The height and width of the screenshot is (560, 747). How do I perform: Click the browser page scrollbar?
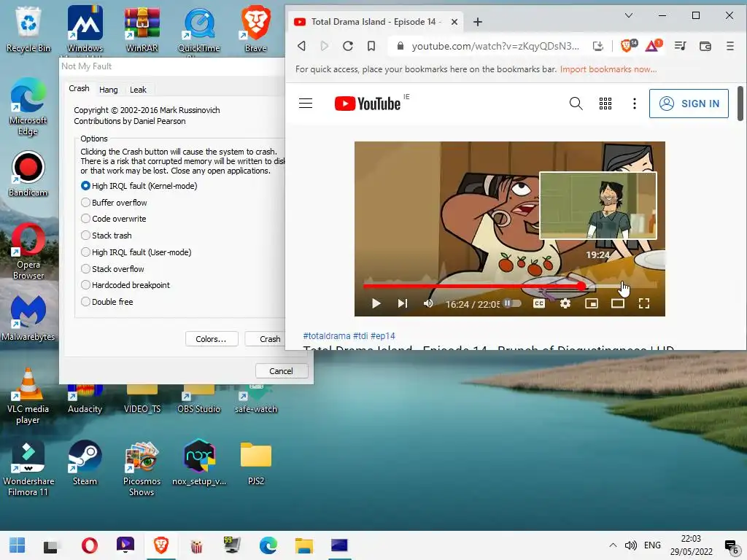740,104
